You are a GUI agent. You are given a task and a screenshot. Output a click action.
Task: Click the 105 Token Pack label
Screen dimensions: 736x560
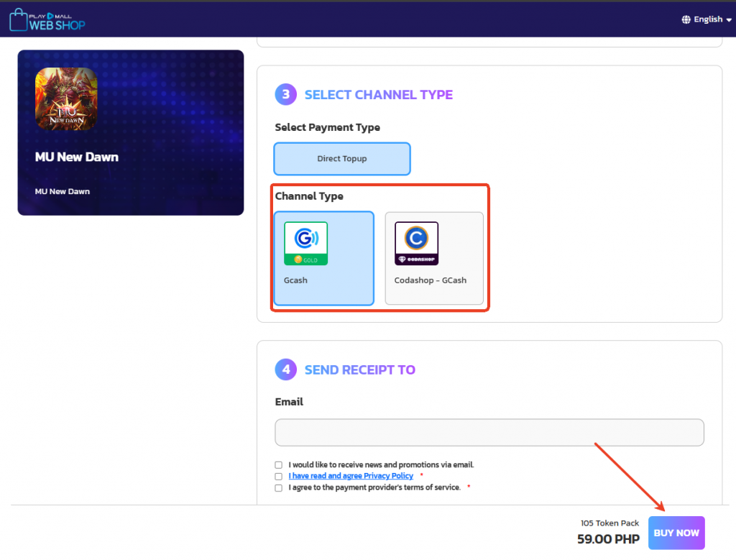(609, 523)
